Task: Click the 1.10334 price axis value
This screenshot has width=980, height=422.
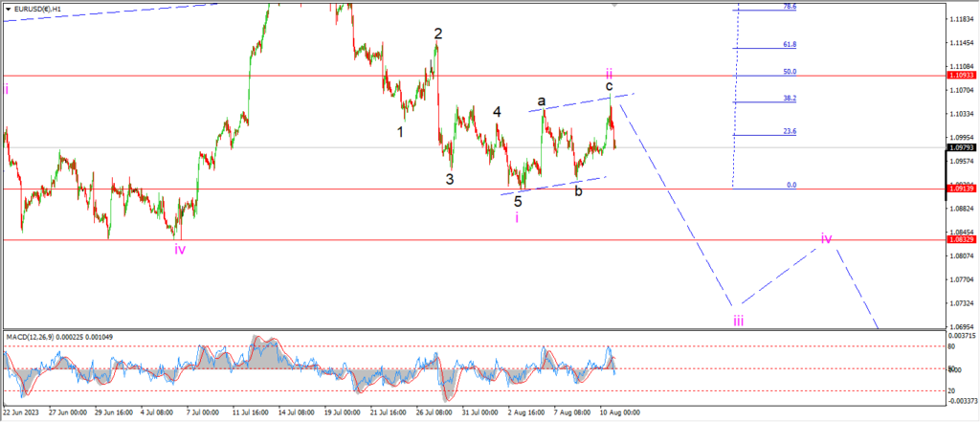Action: [x=960, y=114]
